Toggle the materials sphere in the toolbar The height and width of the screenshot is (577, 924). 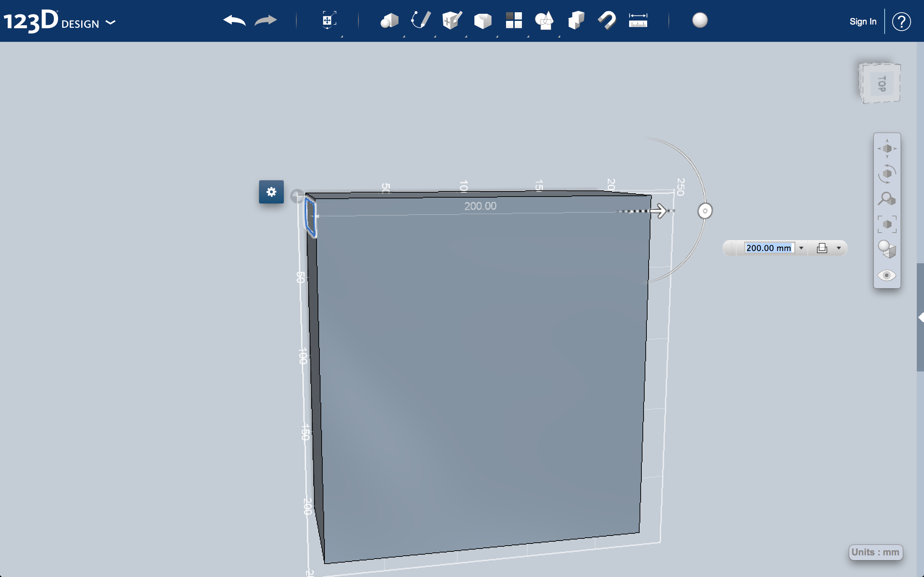701,21
